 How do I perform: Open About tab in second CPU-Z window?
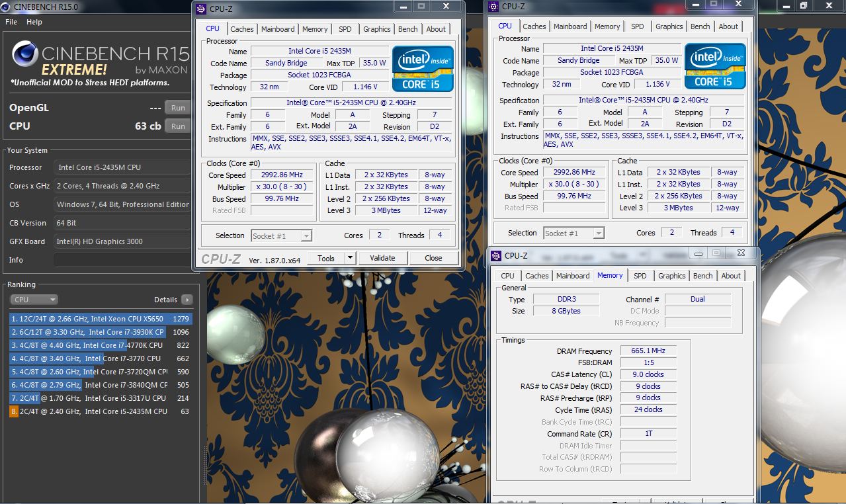point(728,26)
